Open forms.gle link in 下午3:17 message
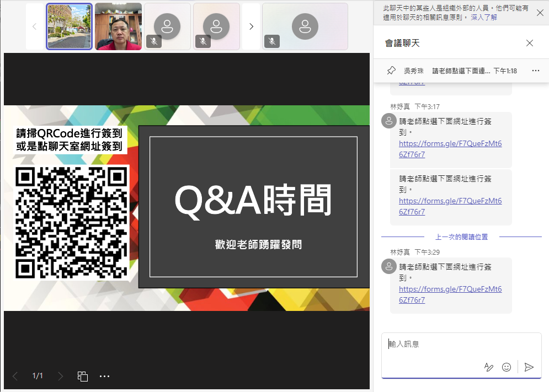Image resolution: width=549 pixels, height=392 pixels. click(x=450, y=149)
